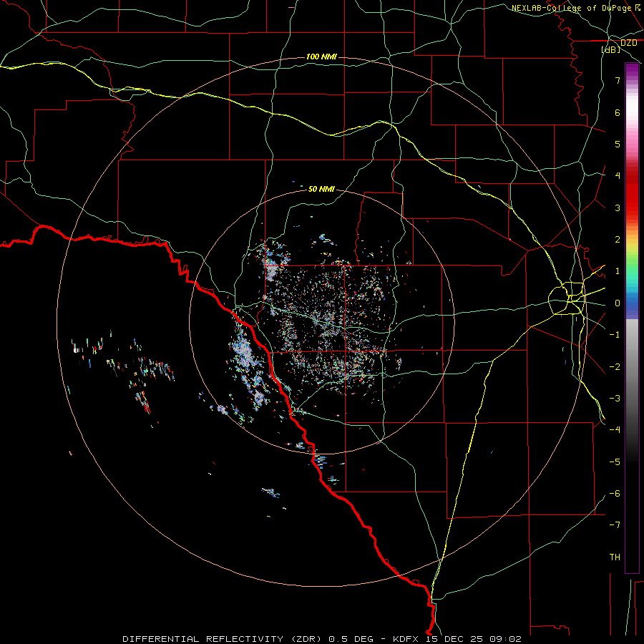This screenshot has width=644, height=644.
Task: Click the 6 value on color scale
Action: coord(618,112)
